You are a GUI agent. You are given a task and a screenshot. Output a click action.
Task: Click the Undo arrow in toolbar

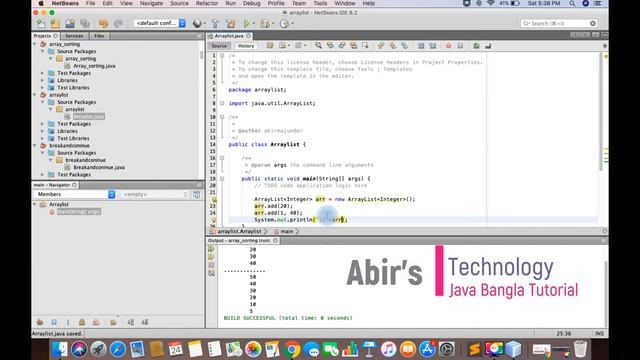click(x=103, y=24)
